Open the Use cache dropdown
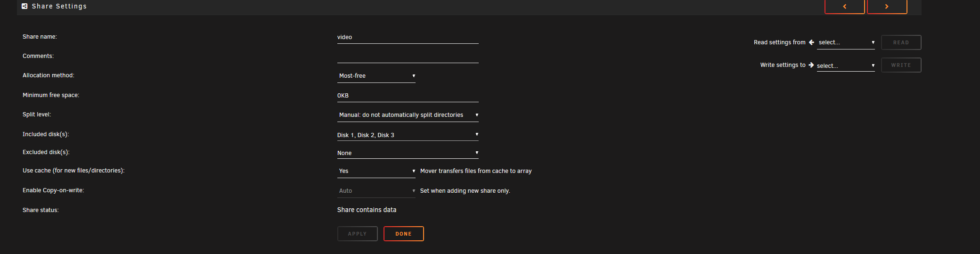 (x=376, y=171)
